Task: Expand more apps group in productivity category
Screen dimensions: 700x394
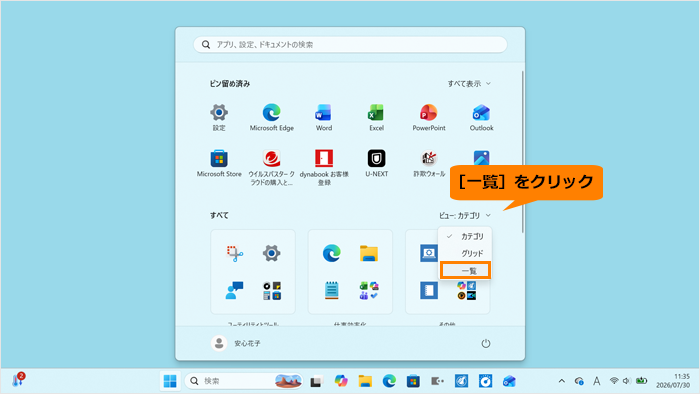Action: point(369,290)
